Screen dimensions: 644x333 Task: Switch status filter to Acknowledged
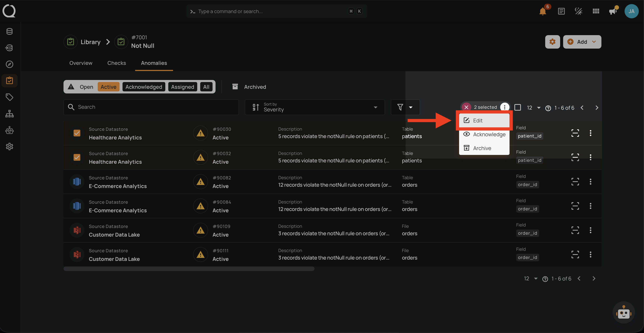[144, 87]
